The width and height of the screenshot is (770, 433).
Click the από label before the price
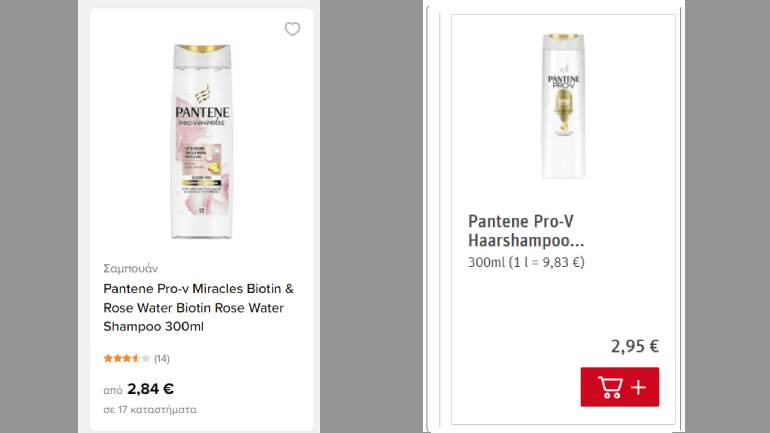tap(112, 390)
